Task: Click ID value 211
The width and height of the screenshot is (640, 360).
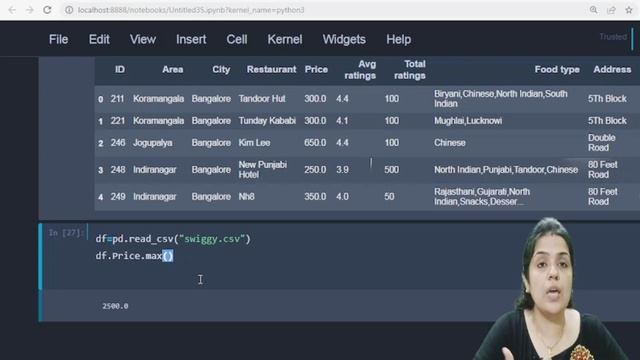Action: pos(117,99)
